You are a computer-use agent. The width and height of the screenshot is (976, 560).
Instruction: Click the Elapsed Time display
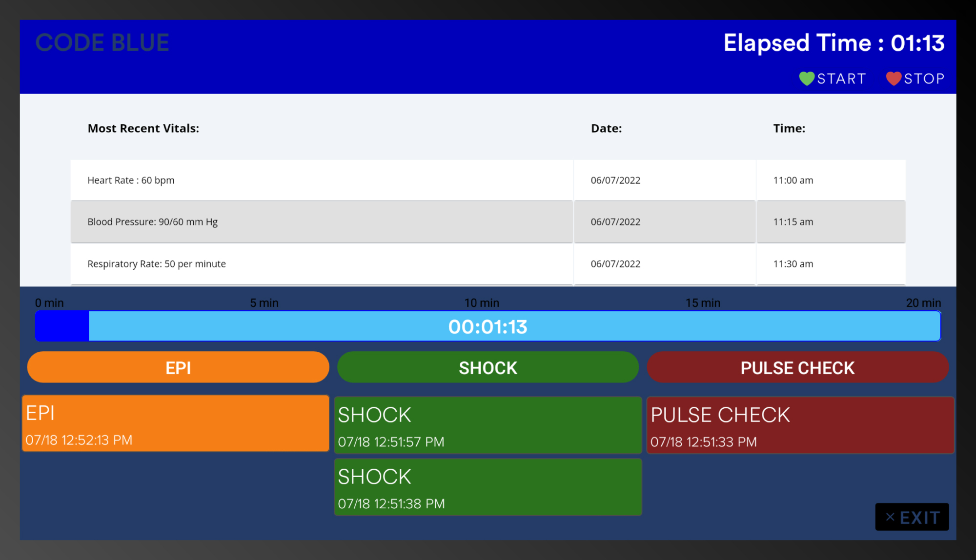pyautogui.click(x=834, y=43)
